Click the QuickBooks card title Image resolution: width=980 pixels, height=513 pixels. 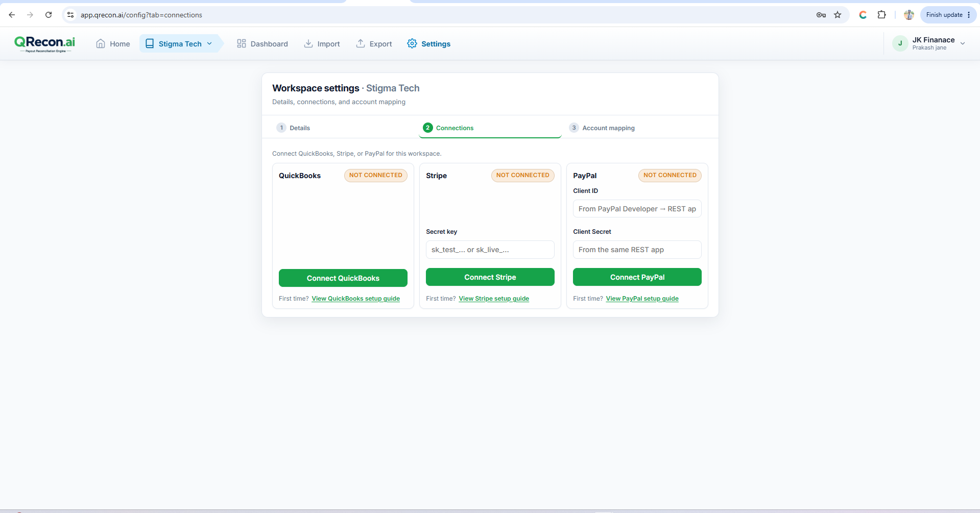click(x=300, y=176)
